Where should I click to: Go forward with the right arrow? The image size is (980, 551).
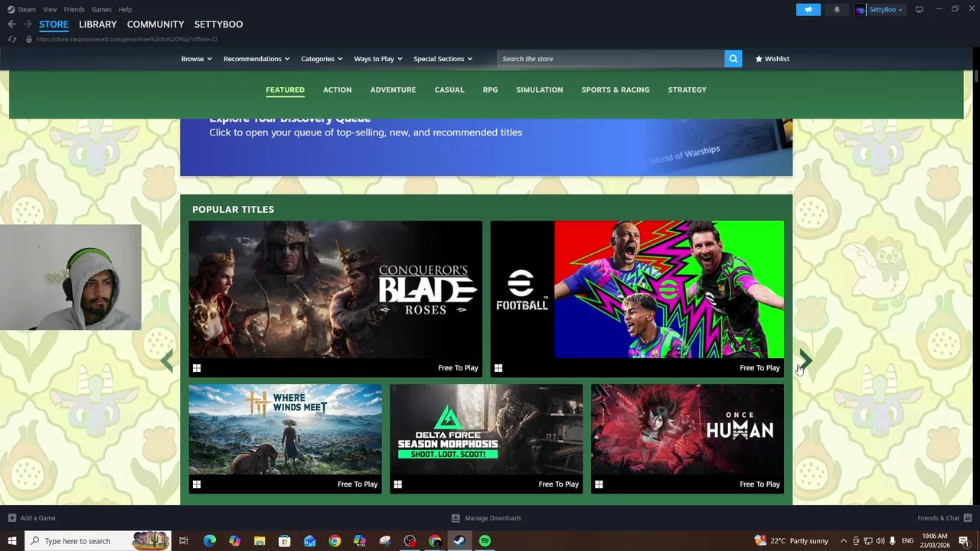pos(28,24)
